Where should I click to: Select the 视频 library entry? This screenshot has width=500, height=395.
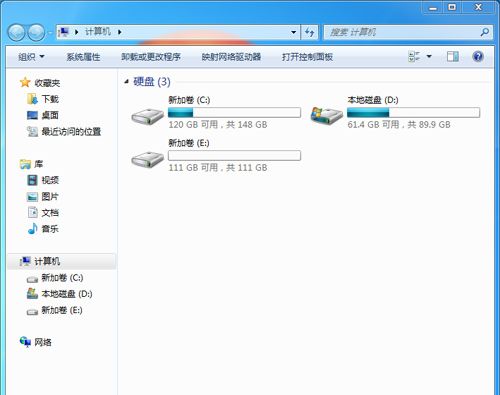pos(50,180)
